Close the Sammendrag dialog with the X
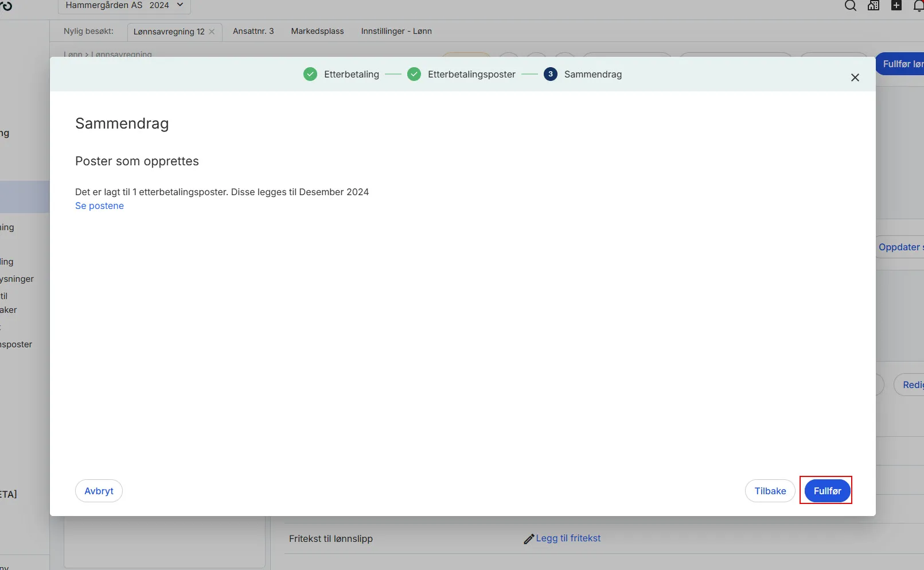Image resolution: width=924 pixels, height=570 pixels. point(855,77)
